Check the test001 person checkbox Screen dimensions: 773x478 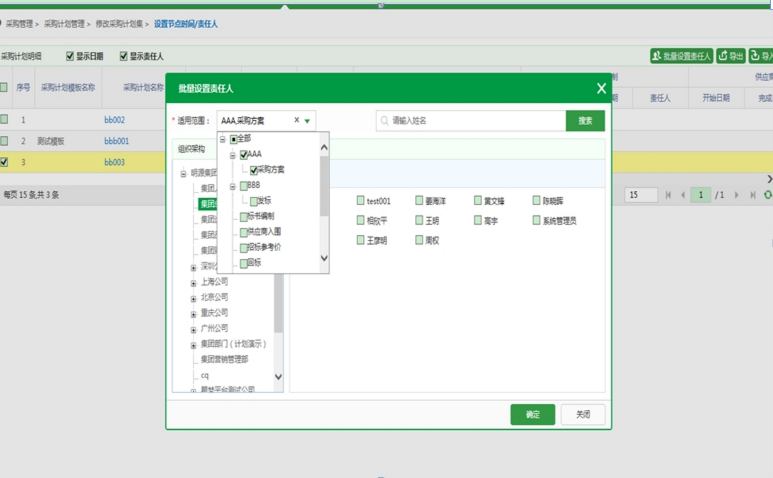[x=360, y=200]
